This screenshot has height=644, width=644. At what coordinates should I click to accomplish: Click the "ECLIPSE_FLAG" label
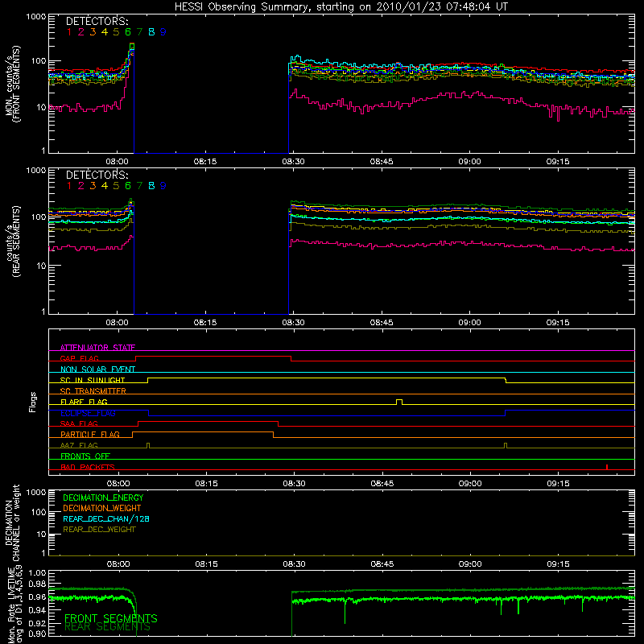point(88,413)
